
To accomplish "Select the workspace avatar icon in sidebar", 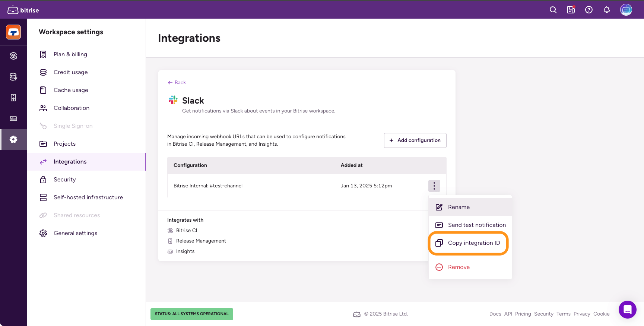I will [x=13, y=32].
